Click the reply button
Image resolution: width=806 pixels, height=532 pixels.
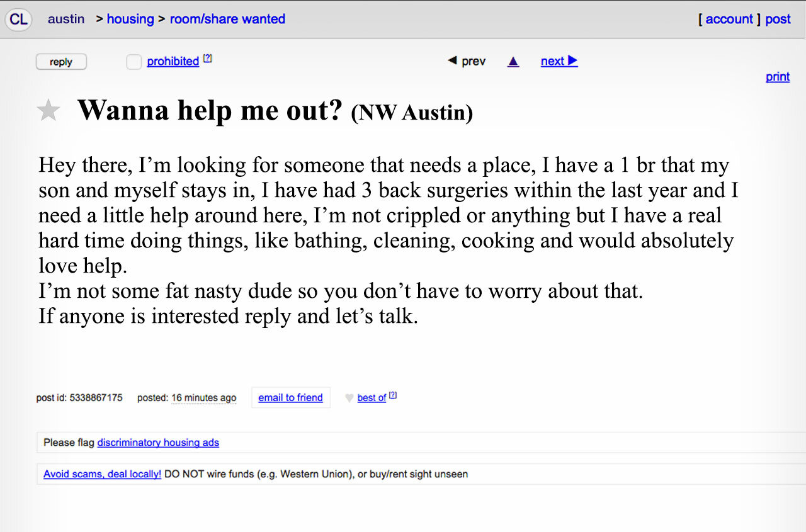tap(61, 62)
